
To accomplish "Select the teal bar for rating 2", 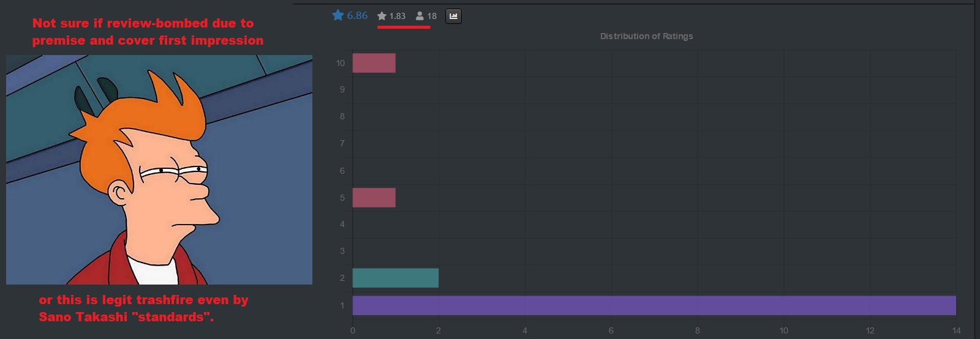I will click(x=395, y=278).
